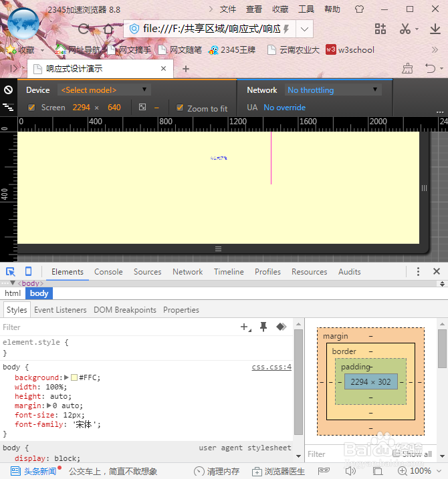Switch to the Resources tab

point(309,272)
